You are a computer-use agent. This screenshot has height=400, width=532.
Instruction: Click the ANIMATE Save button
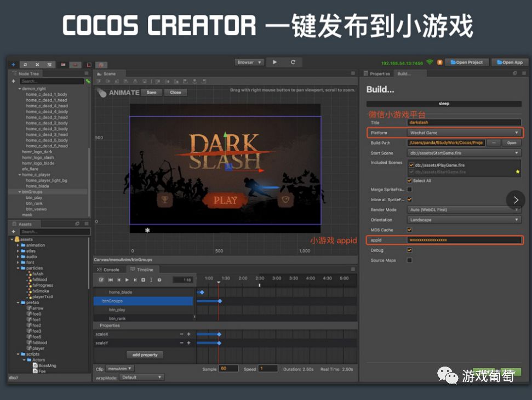tap(152, 92)
